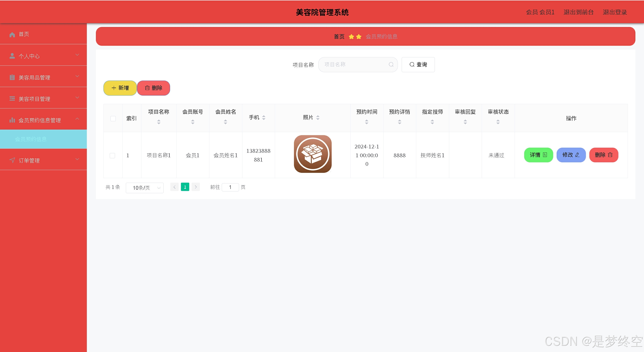Open the 10条/页 page size dropdown
Image resolution: width=644 pixels, height=352 pixels.
(144, 188)
